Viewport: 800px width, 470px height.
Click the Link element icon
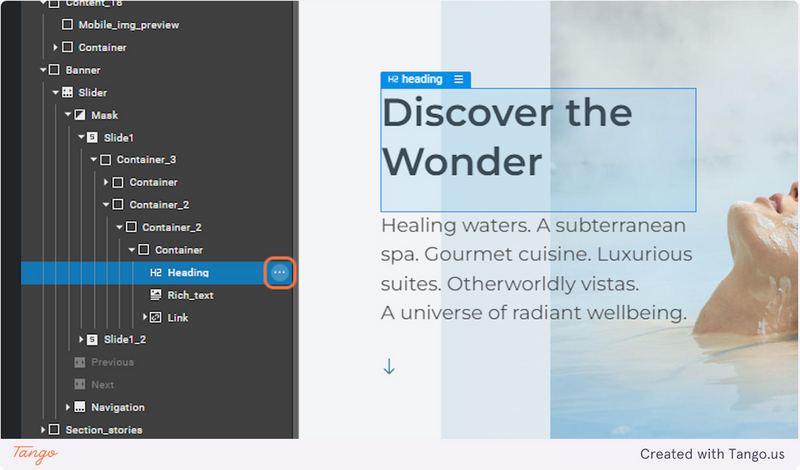click(156, 317)
